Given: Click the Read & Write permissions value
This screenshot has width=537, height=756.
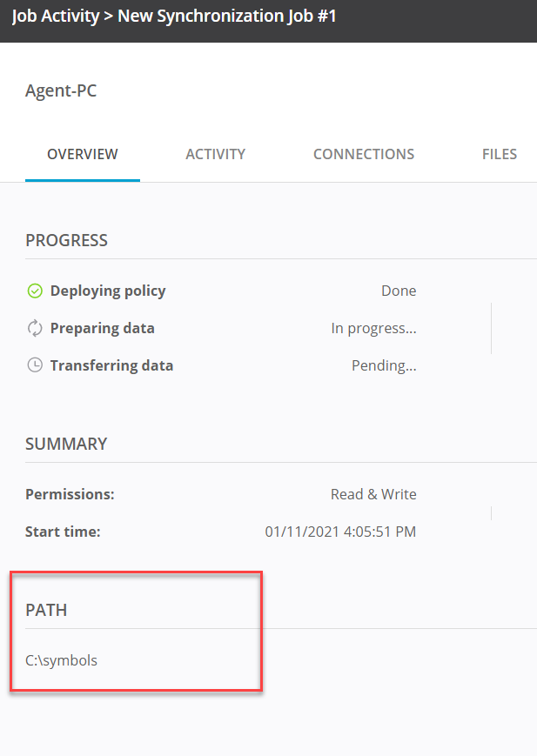Looking at the screenshot, I should point(373,495).
